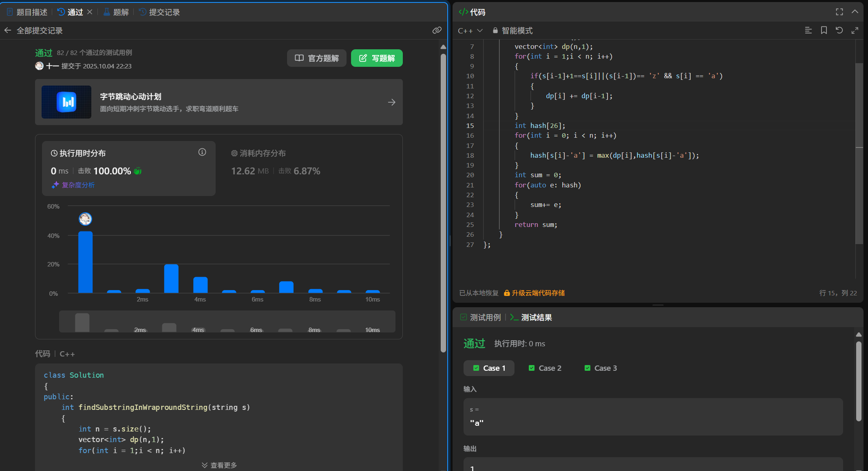
Task: Click the runtime distribution range slider bar
Action: (227, 322)
